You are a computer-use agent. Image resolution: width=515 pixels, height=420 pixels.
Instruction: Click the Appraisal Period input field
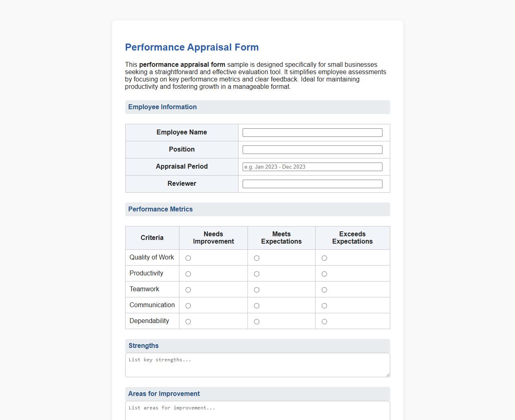tap(312, 167)
